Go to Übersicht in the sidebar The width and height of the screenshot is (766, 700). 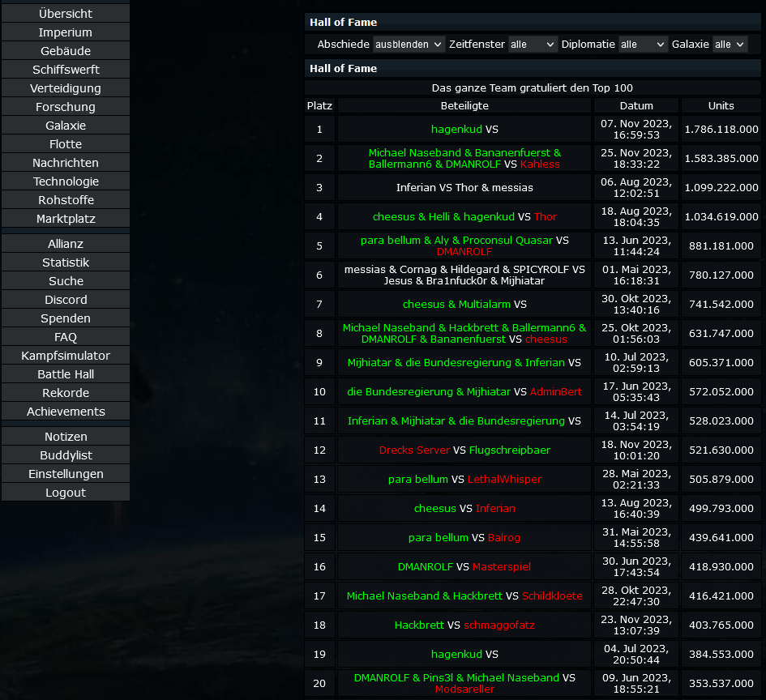point(66,14)
